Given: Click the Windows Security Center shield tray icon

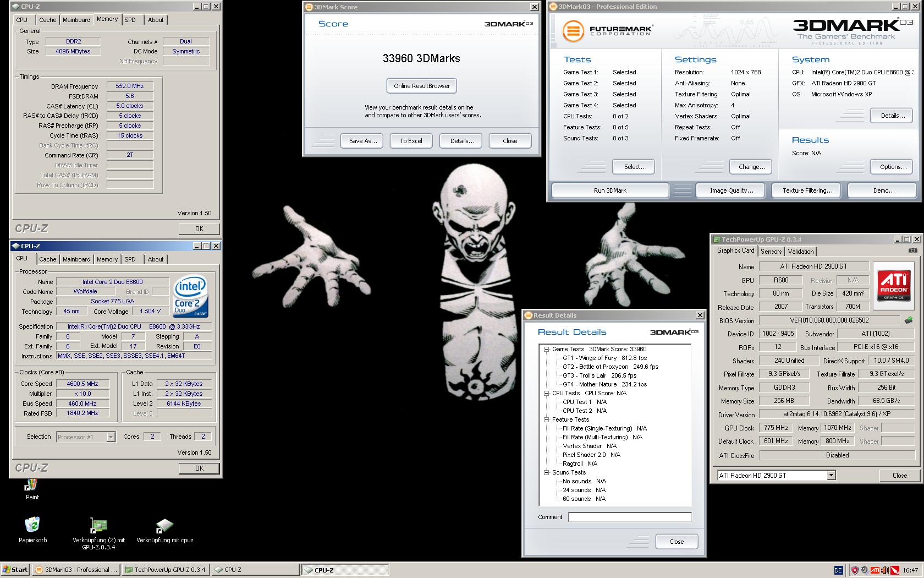Looking at the screenshot, I should pos(855,570).
